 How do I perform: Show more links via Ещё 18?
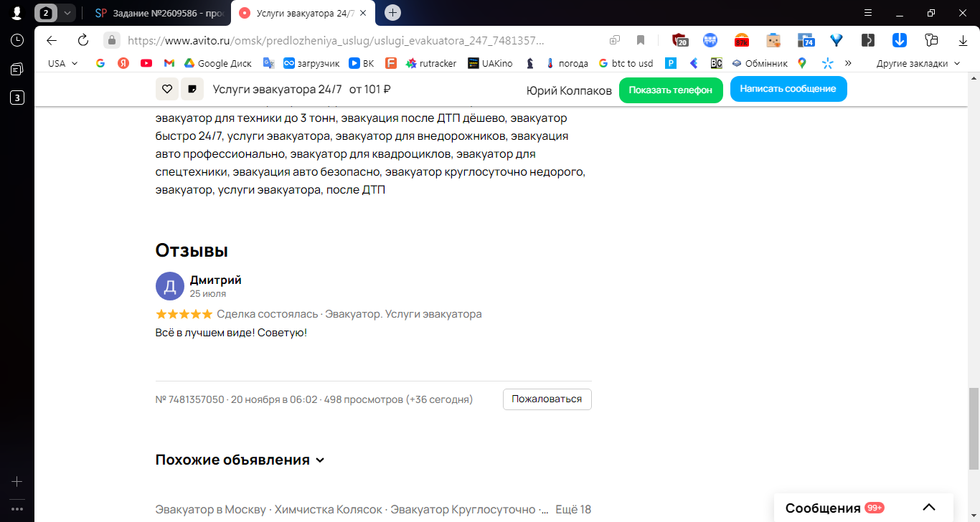[573, 510]
